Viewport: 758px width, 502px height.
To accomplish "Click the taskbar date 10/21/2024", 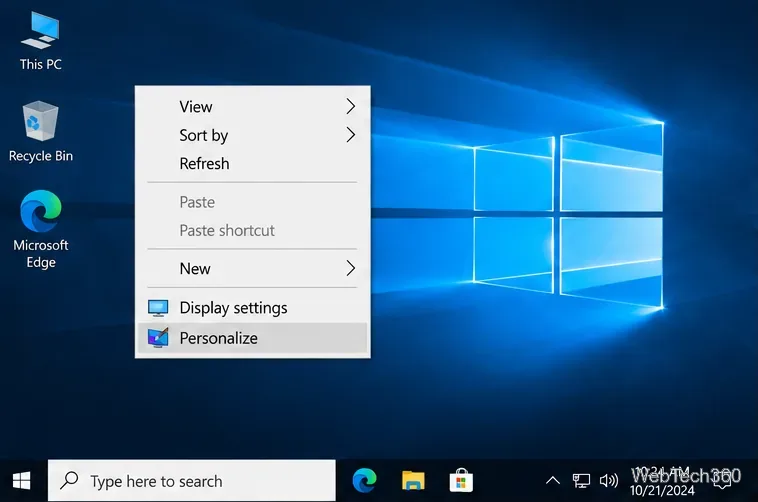I will tap(662, 490).
